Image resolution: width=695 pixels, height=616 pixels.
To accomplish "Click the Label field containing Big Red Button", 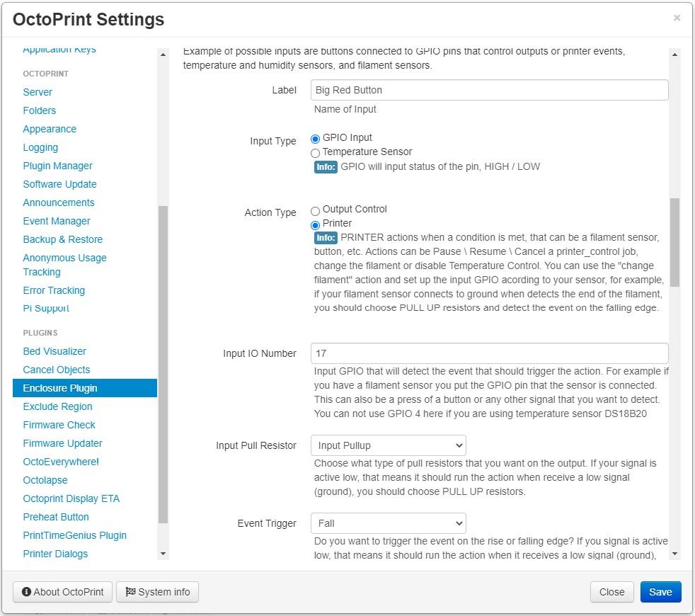I will point(489,90).
